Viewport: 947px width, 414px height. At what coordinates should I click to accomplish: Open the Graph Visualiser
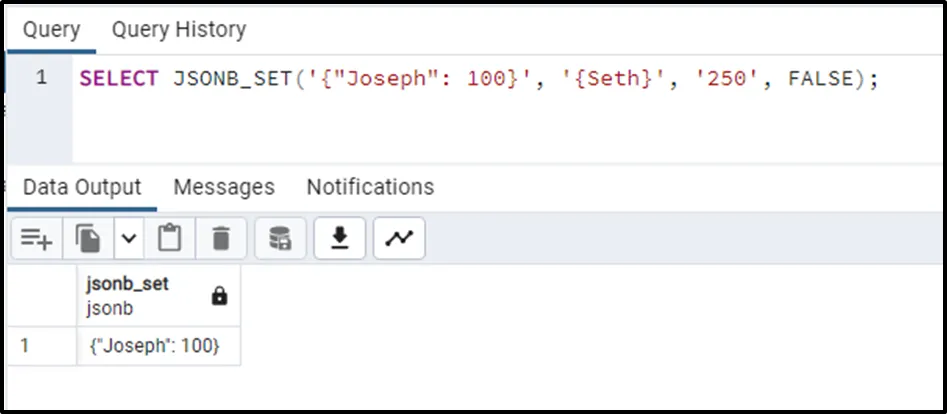click(399, 238)
